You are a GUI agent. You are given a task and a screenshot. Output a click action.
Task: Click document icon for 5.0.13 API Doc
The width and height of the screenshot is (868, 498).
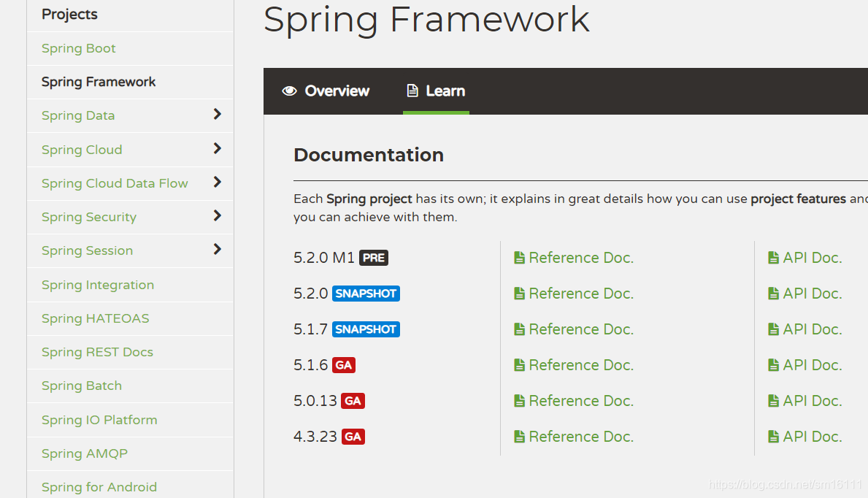(773, 400)
